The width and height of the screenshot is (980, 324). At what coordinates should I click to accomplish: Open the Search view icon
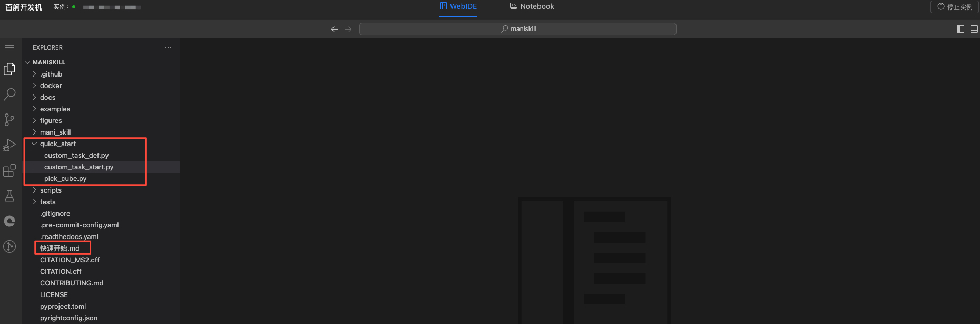(x=9, y=94)
